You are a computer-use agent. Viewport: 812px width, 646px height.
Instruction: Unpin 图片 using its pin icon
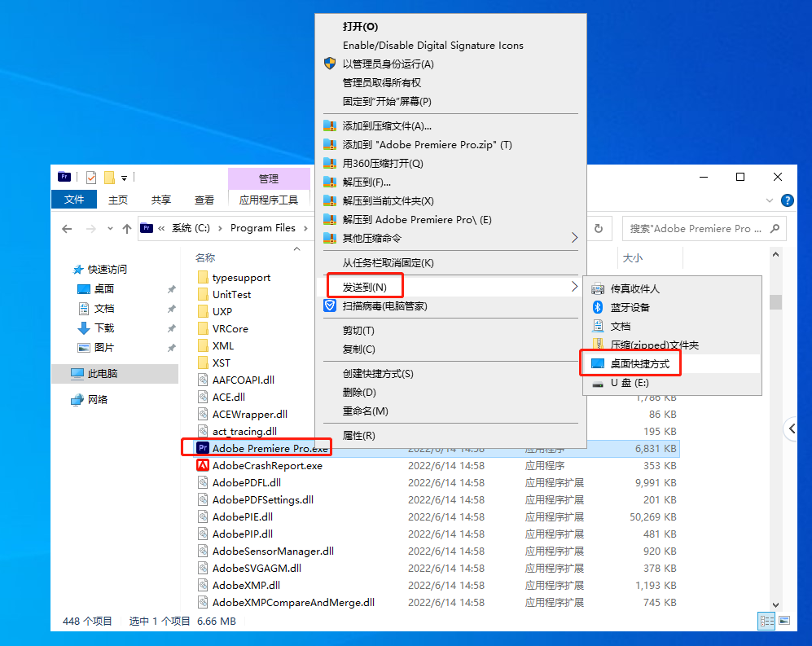click(x=171, y=348)
